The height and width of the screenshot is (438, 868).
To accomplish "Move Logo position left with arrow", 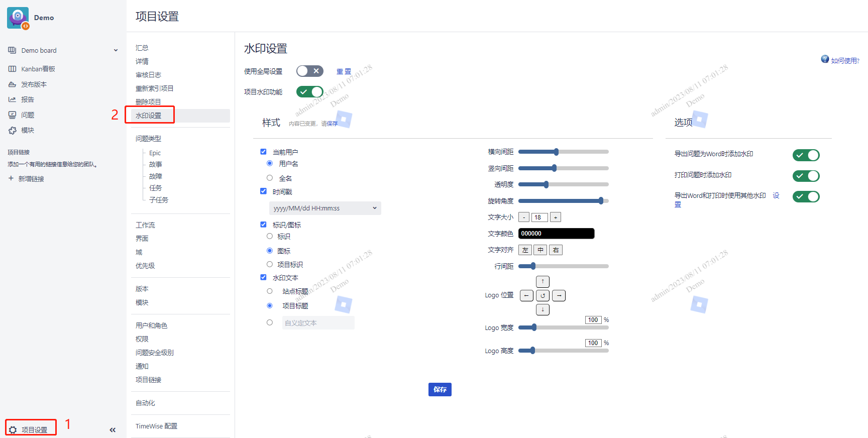I will tap(526, 296).
